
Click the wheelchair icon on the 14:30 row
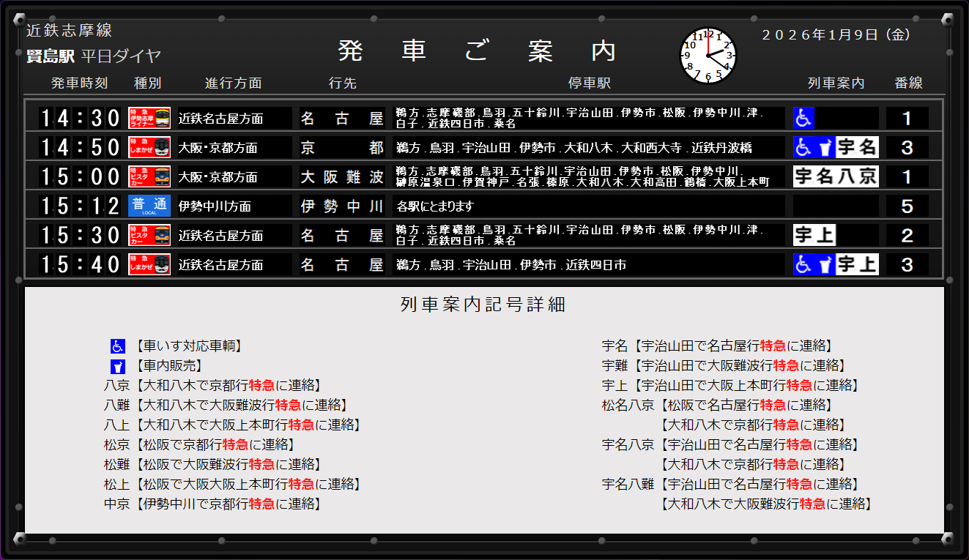[804, 118]
